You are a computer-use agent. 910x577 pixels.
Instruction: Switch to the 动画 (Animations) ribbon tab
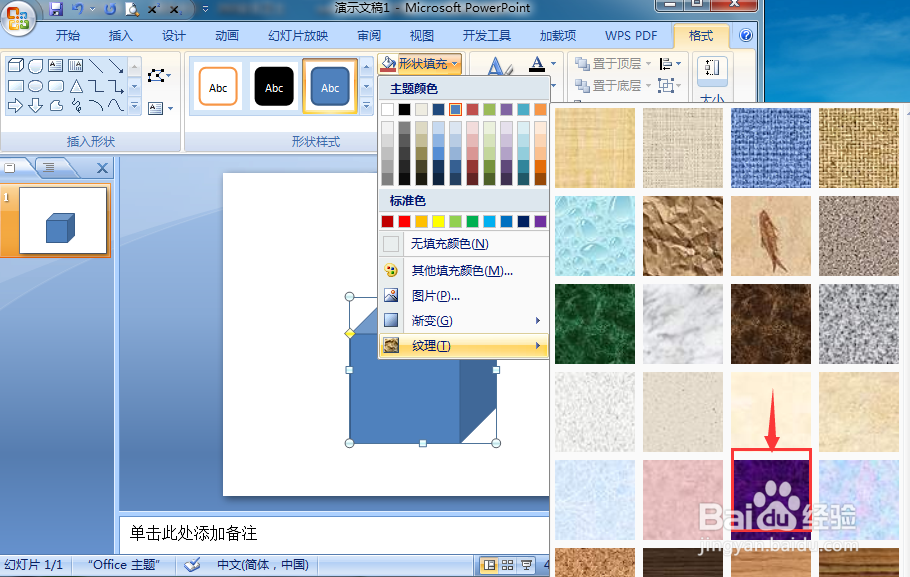point(226,35)
